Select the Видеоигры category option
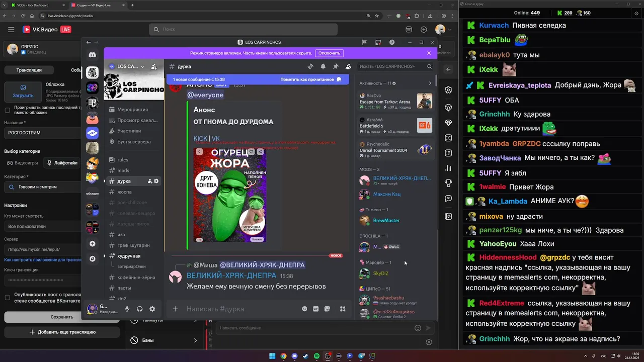 pyautogui.click(x=22, y=163)
